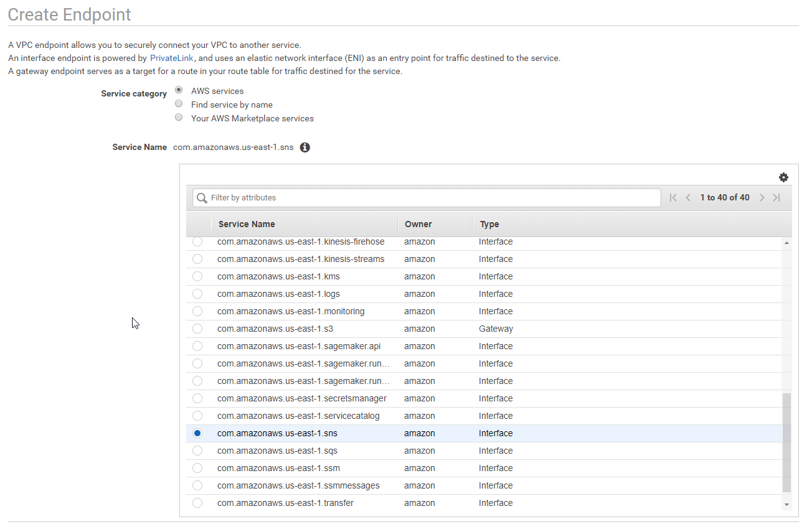Select the kinesis-streams service radio
The height and width of the screenshot is (524, 812).
tap(197, 259)
